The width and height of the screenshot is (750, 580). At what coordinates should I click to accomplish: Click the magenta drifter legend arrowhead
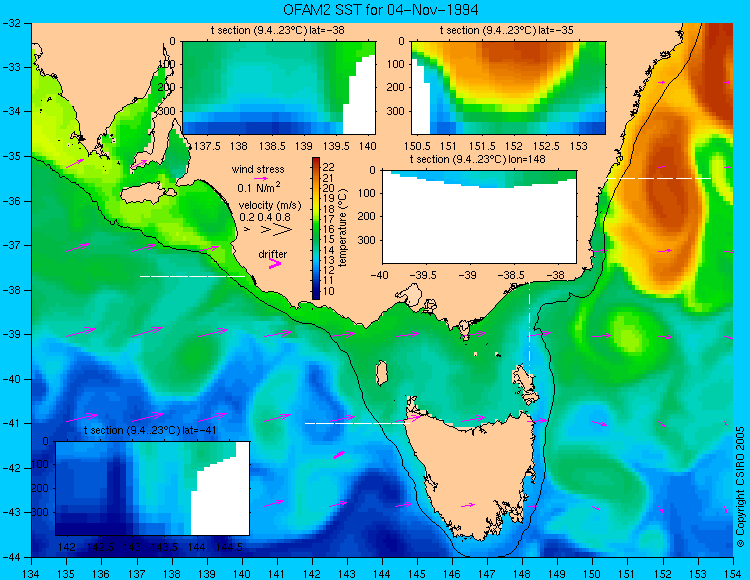(275, 264)
